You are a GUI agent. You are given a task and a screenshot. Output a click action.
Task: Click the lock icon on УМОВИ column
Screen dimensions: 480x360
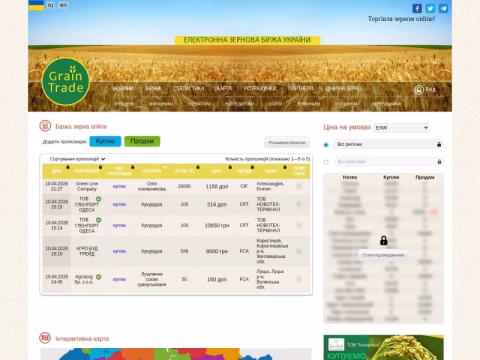(x=252, y=167)
